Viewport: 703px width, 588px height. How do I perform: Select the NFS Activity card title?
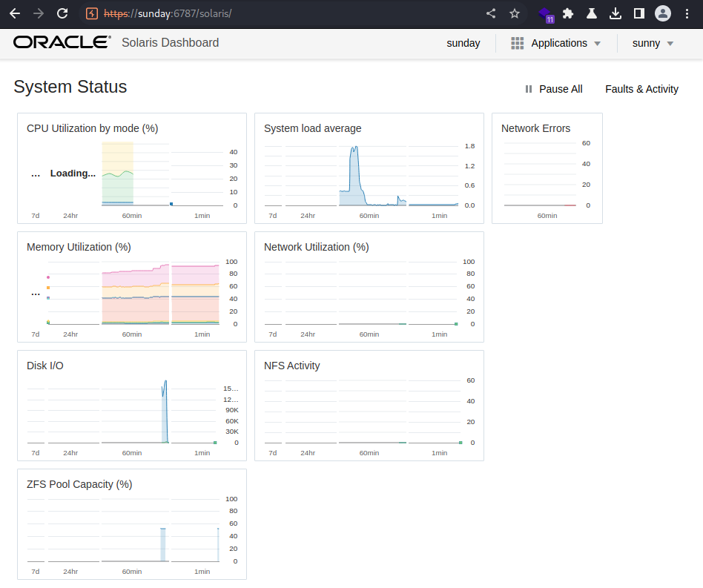point(292,366)
